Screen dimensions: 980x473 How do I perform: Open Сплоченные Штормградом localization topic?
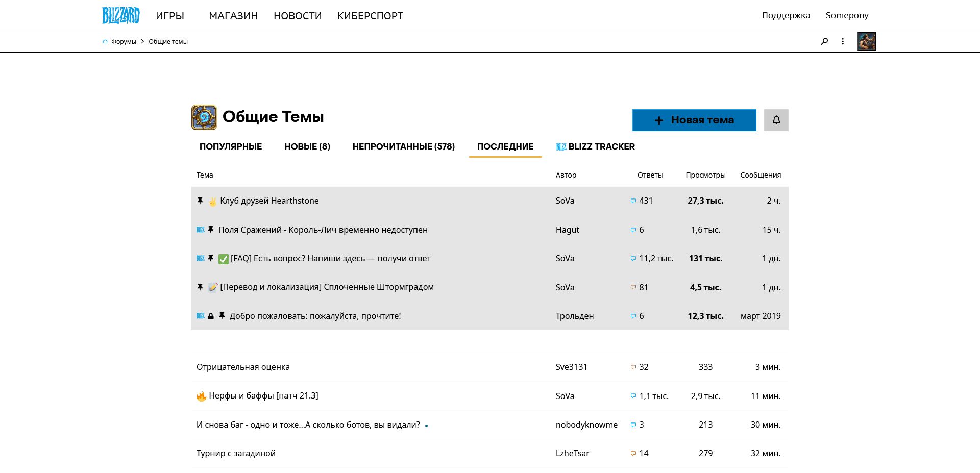click(x=327, y=287)
